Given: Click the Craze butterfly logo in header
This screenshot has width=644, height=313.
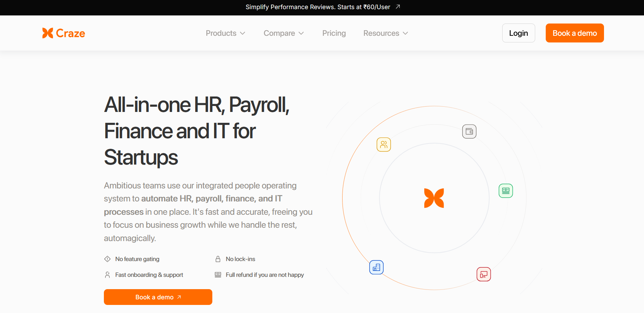Looking at the screenshot, I should [x=48, y=33].
